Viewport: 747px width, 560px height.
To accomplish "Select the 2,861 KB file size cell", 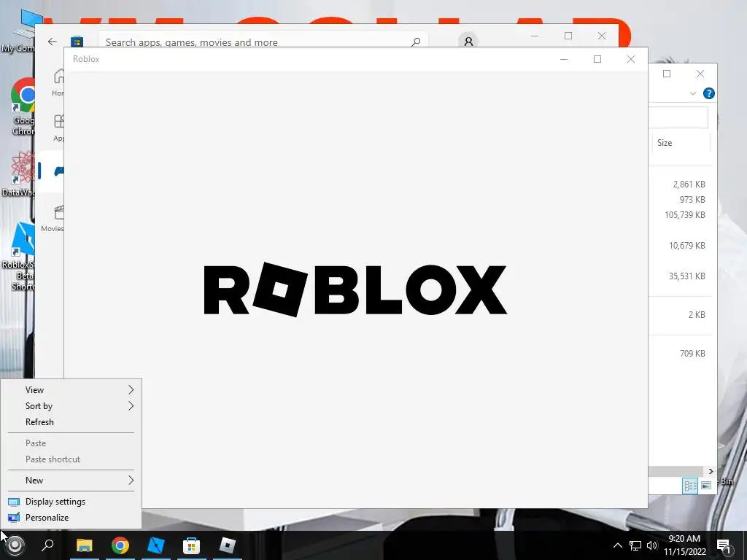I will click(689, 184).
